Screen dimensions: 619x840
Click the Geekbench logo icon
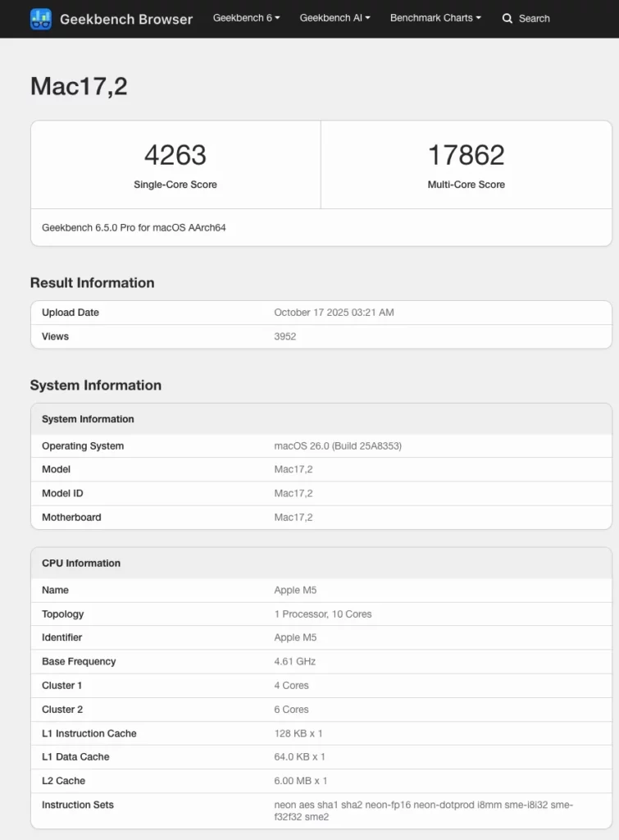(41, 19)
